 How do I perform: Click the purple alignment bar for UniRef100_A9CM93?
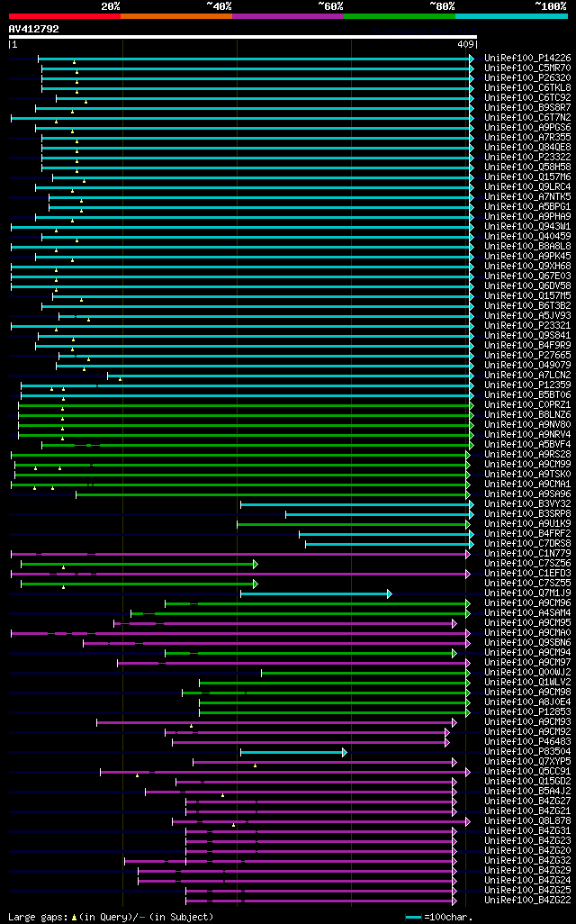(x=276, y=722)
